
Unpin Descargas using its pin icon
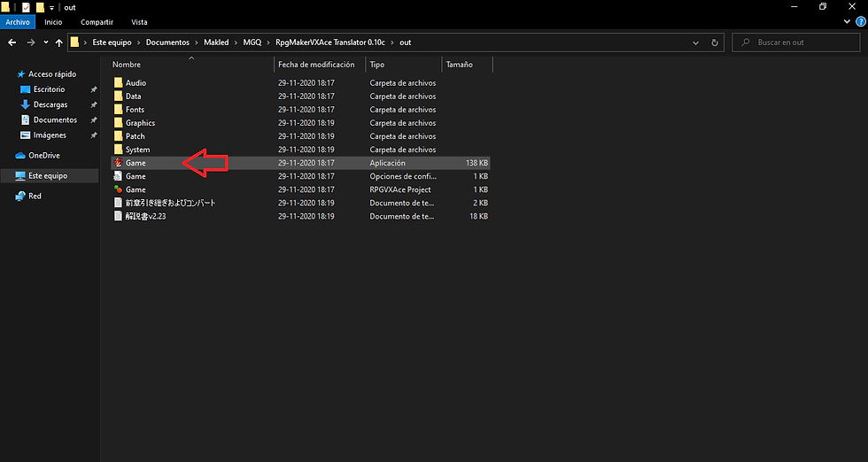click(x=94, y=104)
